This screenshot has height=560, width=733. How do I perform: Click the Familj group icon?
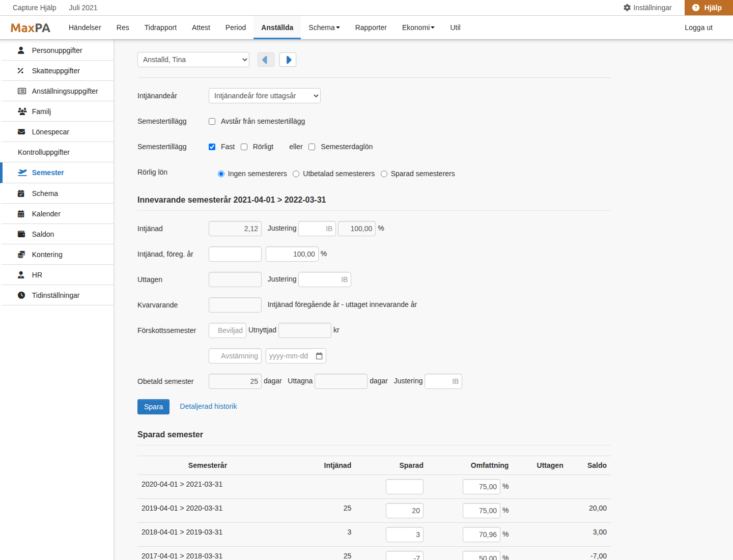[22, 111]
